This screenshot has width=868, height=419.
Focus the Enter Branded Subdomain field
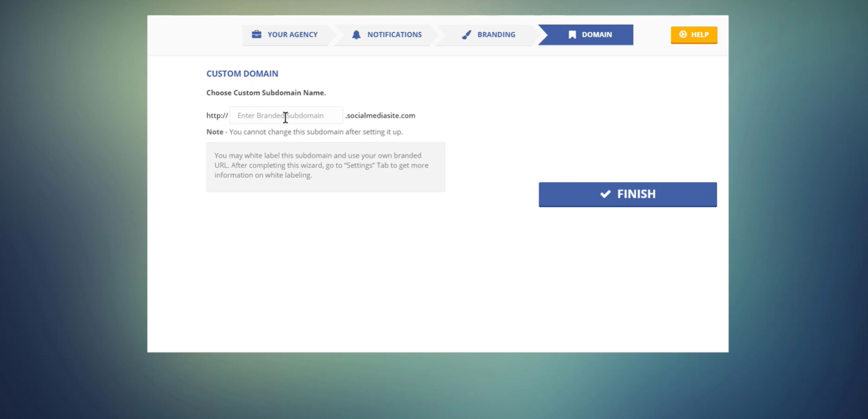286,116
